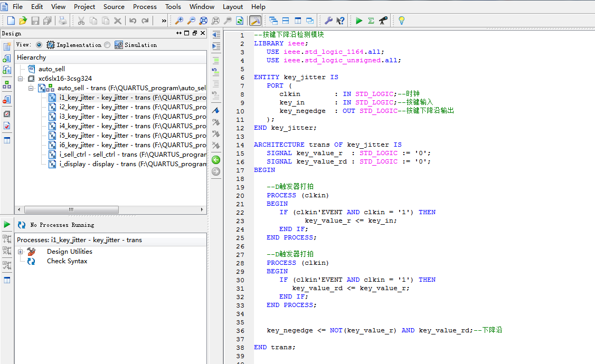The width and height of the screenshot is (595, 364).
Task: Click the Zoom to Fit icon
Action: pyautogui.click(x=203, y=21)
